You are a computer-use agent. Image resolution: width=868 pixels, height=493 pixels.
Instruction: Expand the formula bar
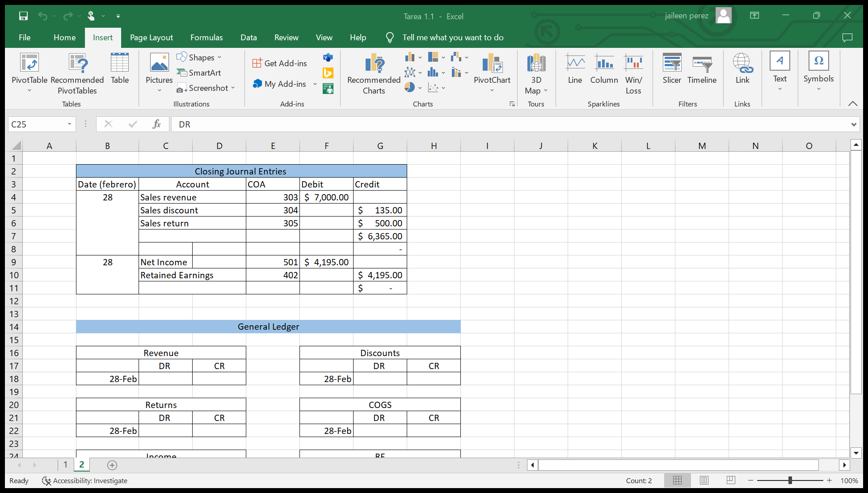(x=853, y=124)
